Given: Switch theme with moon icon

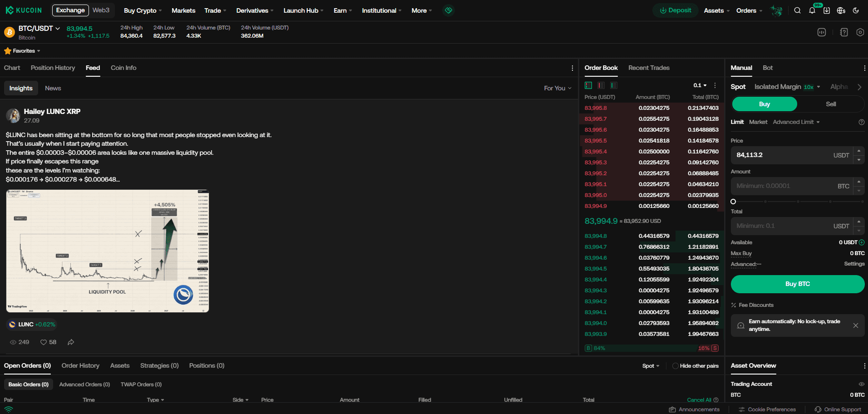Looking at the screenshot, I should (x=856, y=10).
